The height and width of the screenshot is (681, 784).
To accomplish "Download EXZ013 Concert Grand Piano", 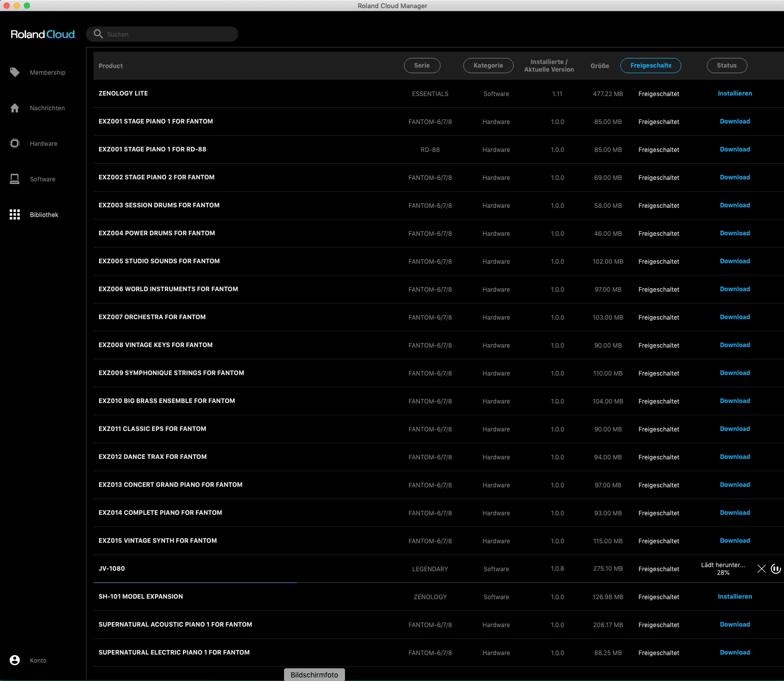I will tap(735, 485).
